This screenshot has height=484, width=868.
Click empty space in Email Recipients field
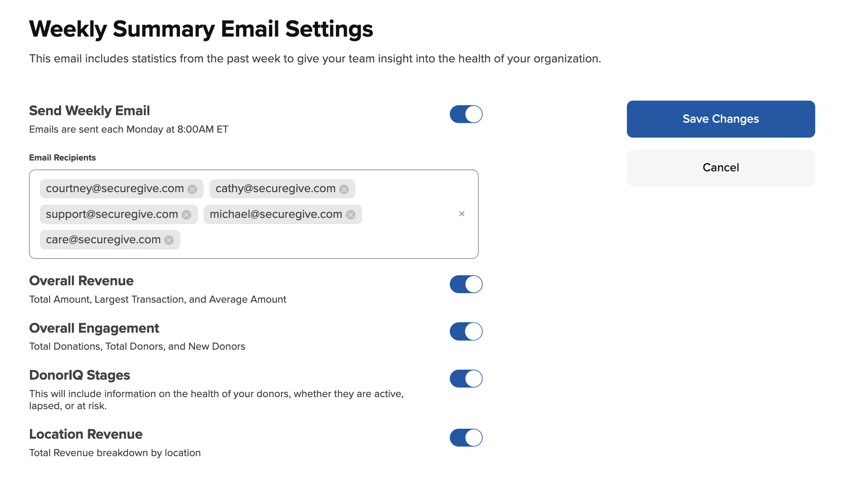point(324,240)
